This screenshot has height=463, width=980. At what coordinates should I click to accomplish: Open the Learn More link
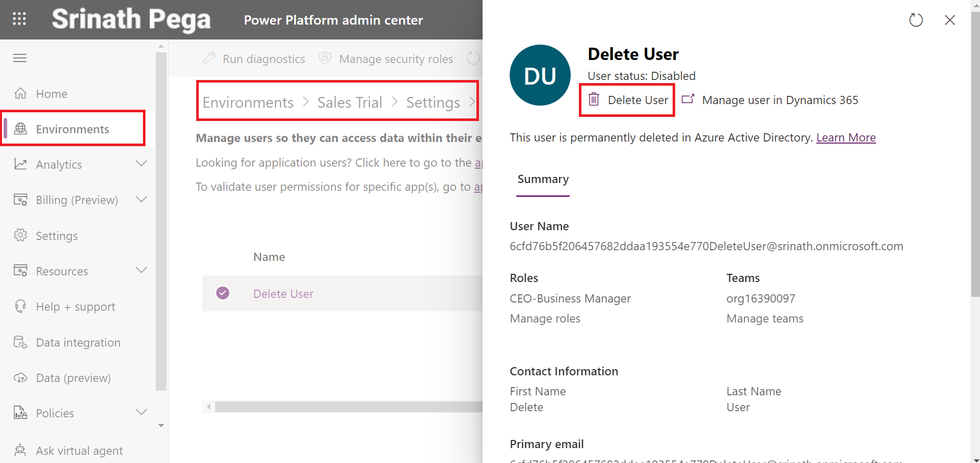coord(846,137)
